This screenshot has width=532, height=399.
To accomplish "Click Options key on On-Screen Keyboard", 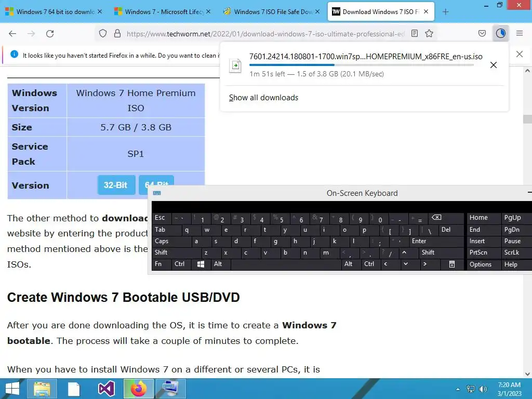I will [x=484, y=264].
